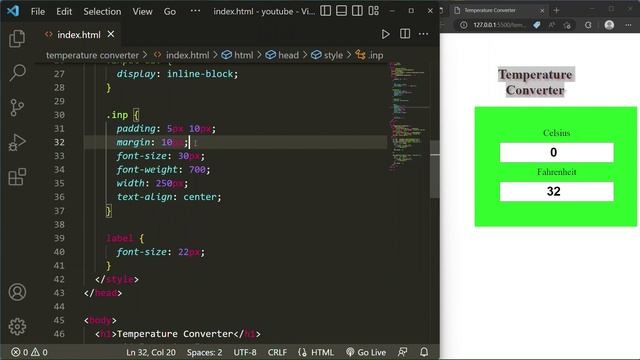640x360 pixels.
Task: Change encoding via UTF-8
Action: point(245,352)
